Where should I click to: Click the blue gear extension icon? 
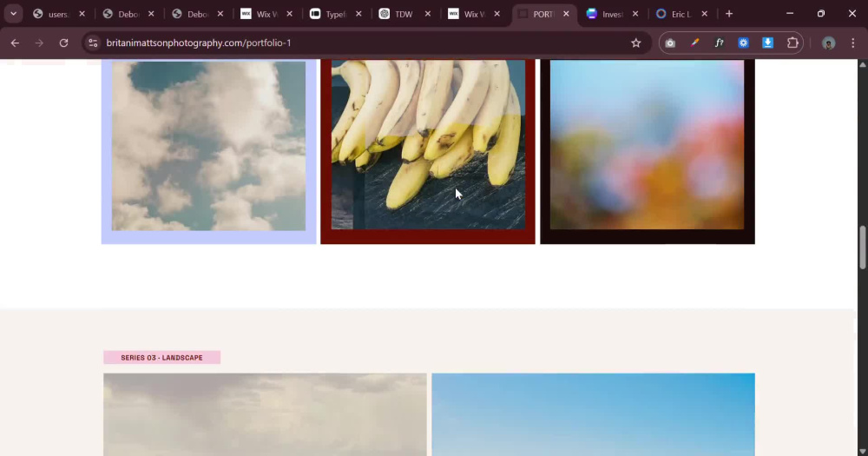pos(744,43)
